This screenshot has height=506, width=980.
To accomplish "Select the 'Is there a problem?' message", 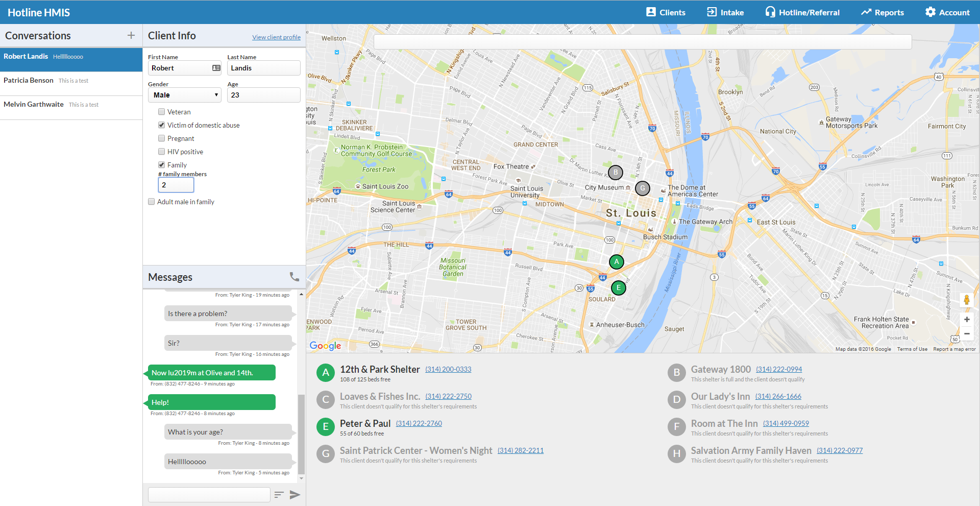I will click(x=229, y=314).
